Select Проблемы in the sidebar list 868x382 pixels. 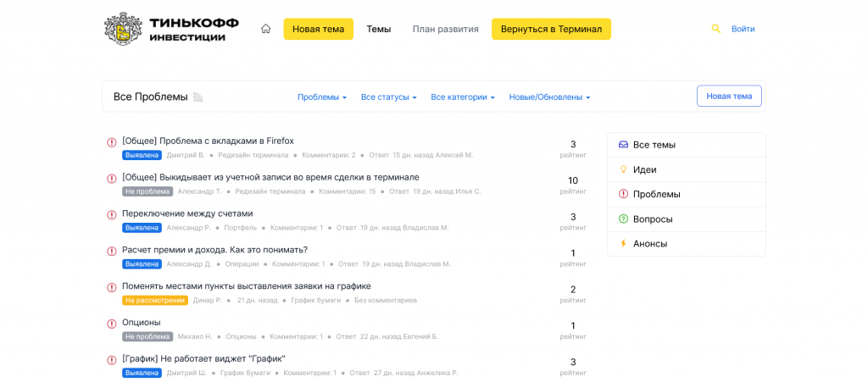656,195
